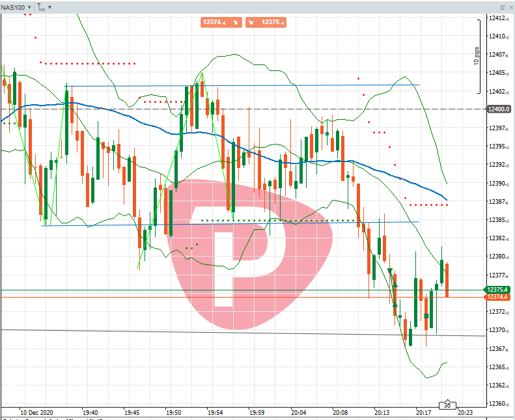Screen dimensions: 515x420
Task: Click the 10 Dec 2020 date label
Action: pos(36,412)
